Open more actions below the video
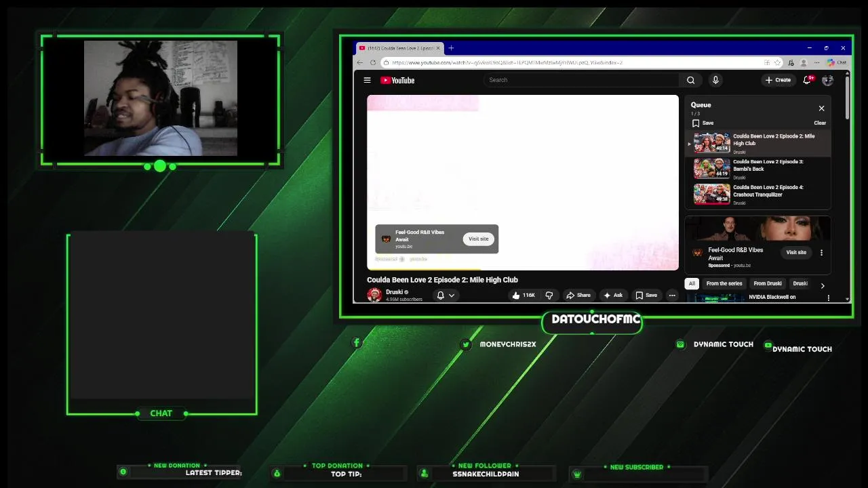The height and width of the screenshot is (488, 868). click(x=672, y=296)
